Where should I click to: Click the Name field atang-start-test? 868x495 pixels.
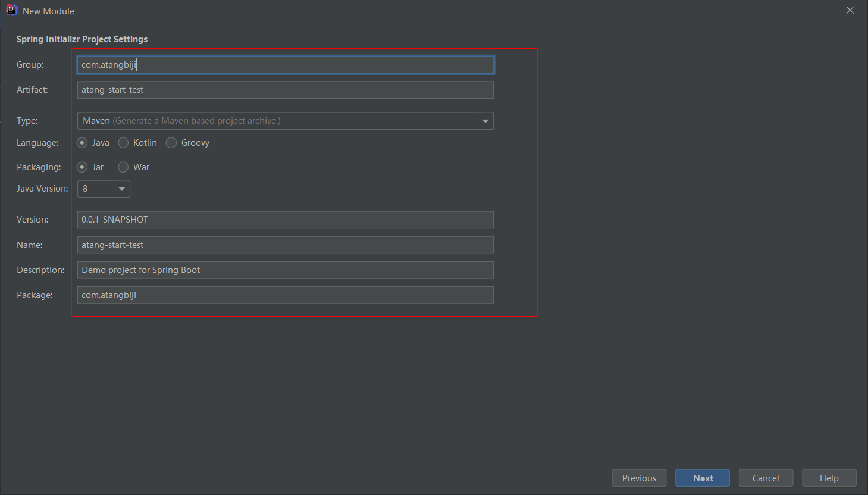click(x=286, y=245)
